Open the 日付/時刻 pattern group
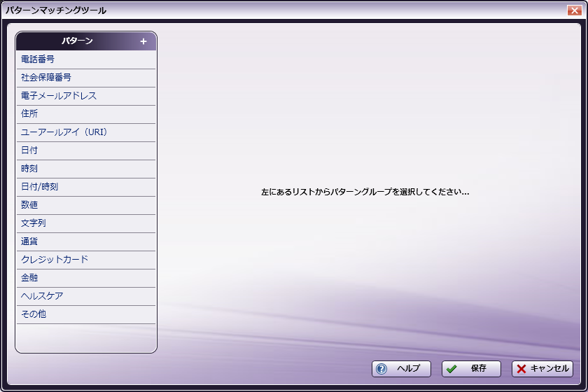588x392 pixels. 86,187
